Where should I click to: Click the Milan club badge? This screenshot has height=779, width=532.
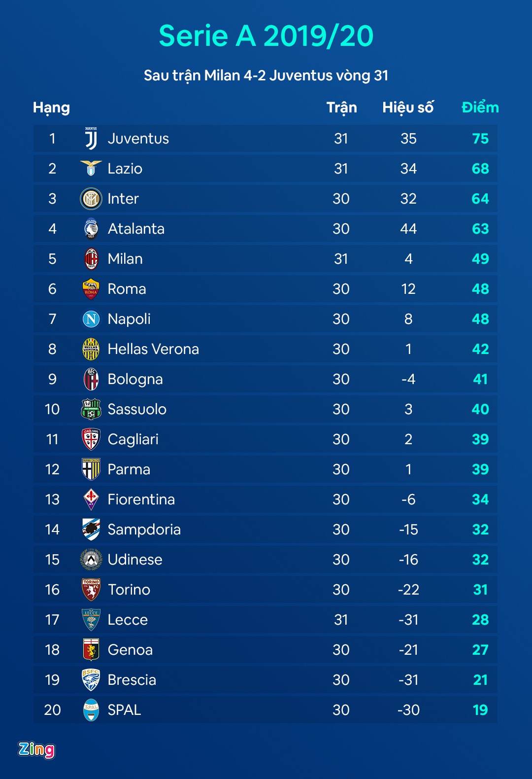coord(91,259)
